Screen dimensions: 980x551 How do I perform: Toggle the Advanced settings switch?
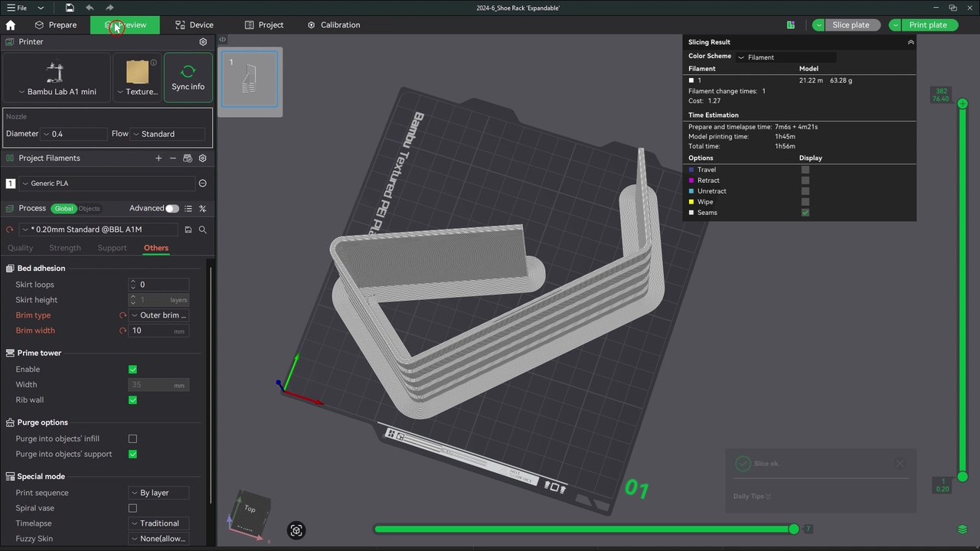coord(172,208)
